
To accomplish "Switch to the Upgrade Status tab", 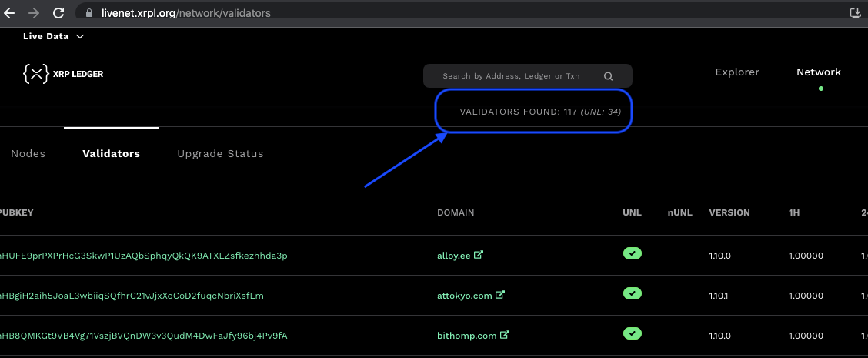I will pos(220,153).
